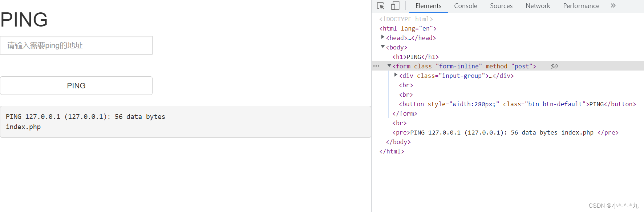Activate the inspect element picker icon
The width and height of the screenshot is (644, 212).
point(381,6)
